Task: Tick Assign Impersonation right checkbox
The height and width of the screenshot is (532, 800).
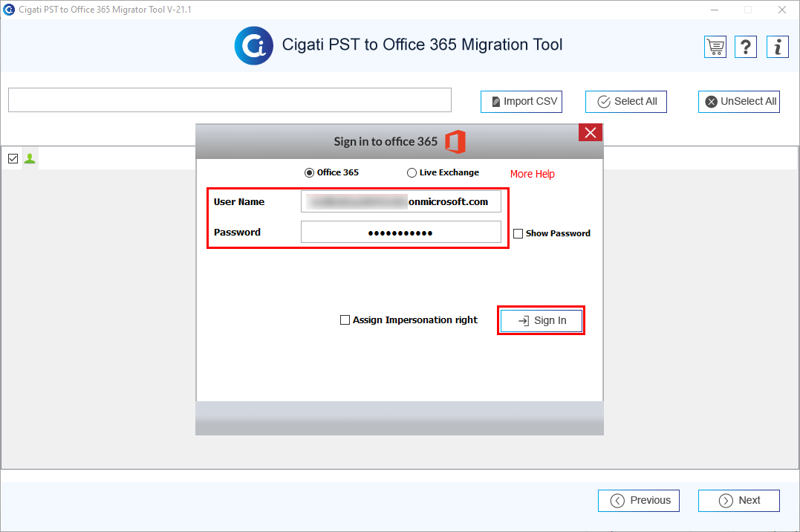Action: [x=345, y=319]
